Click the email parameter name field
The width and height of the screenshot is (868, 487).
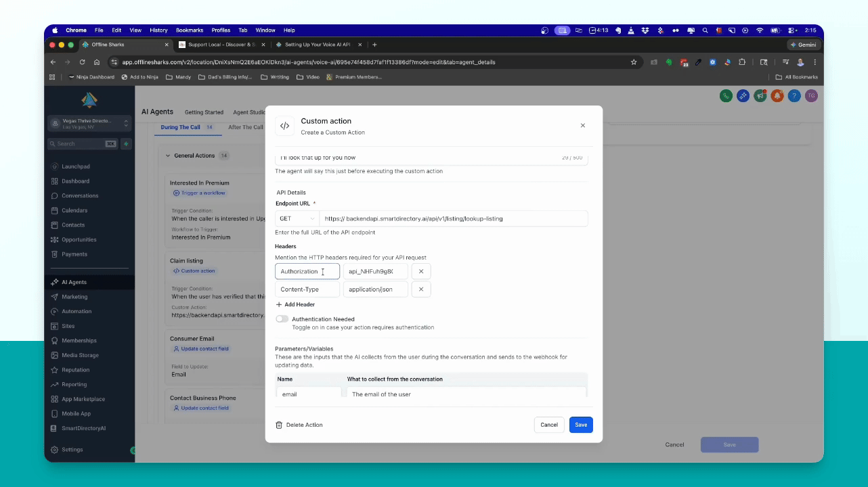coord(309,394)
